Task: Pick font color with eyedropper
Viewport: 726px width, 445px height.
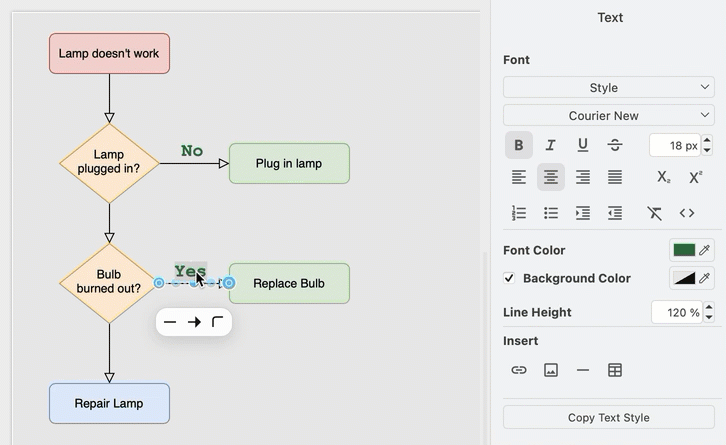Action: 704,250
